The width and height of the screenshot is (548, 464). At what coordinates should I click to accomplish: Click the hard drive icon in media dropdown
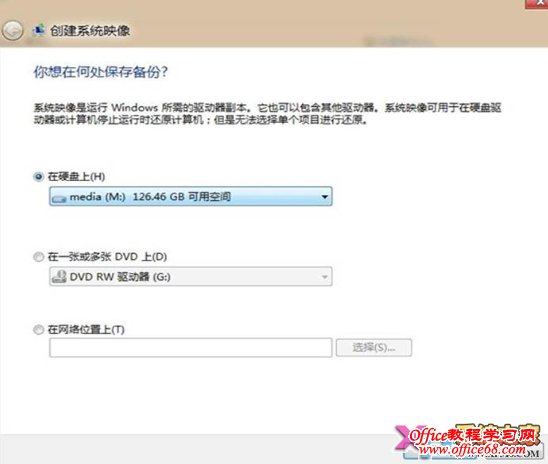[x=59, y=198]
